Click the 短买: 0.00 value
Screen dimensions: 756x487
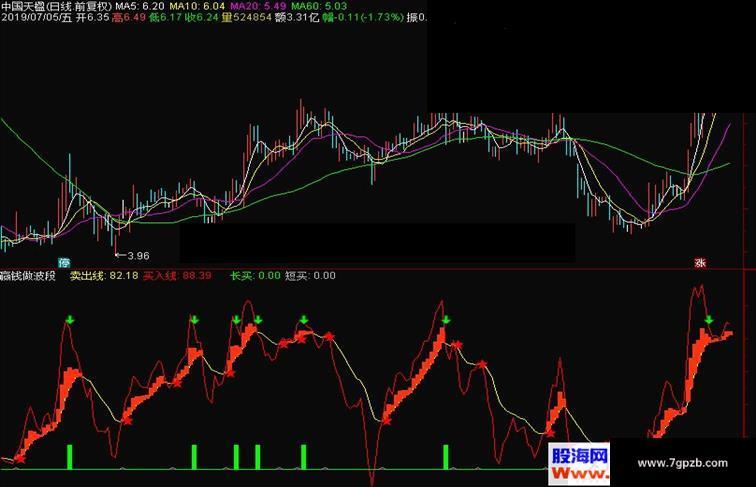310,276
